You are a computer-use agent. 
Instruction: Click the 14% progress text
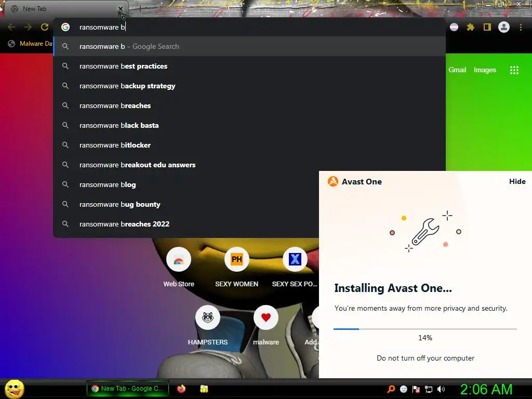[425, 338]
